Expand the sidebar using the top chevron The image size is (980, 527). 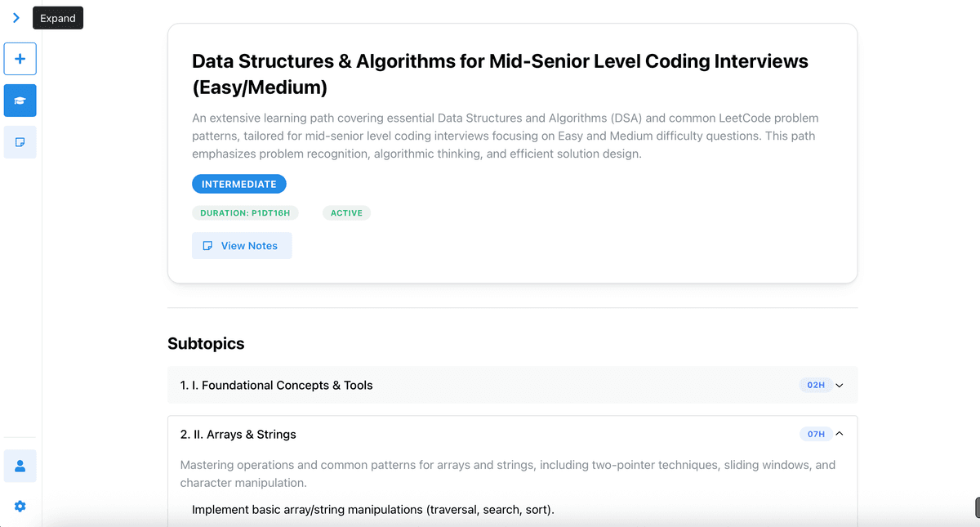(x=16, y=17)
